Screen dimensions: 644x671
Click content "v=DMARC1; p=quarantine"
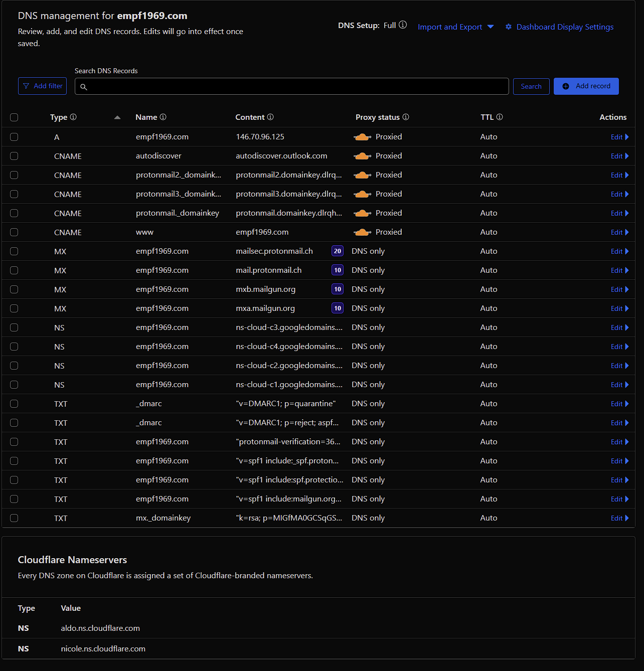(x=286, y=404)
